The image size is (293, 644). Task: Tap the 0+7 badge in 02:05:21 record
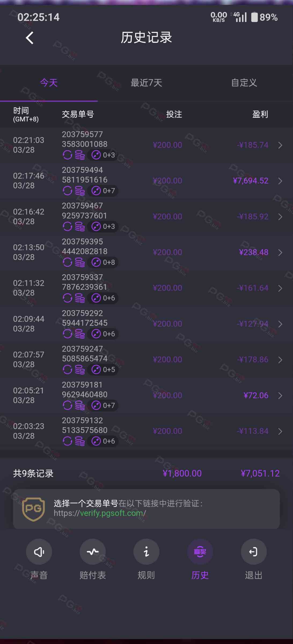point(103,405)
